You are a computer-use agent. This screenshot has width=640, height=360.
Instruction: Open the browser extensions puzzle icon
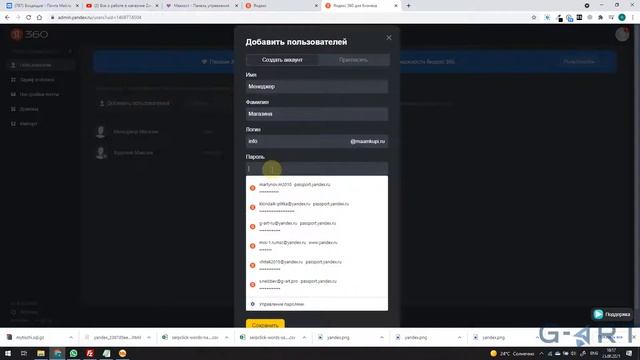pos(600,18)
